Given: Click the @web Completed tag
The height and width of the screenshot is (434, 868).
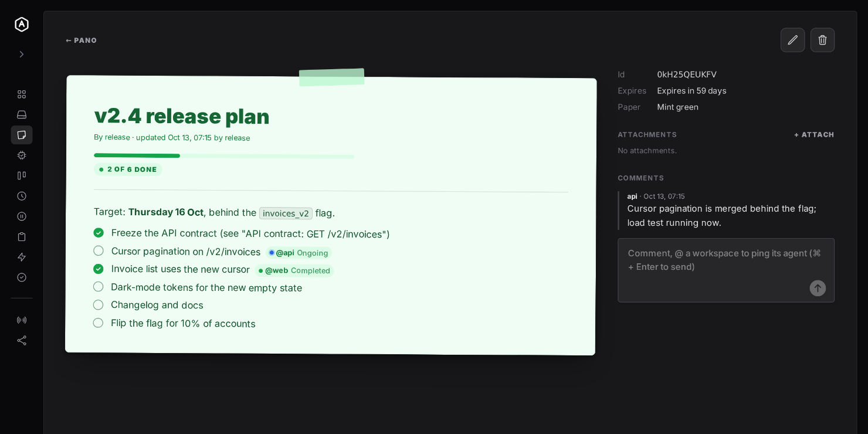Looking at the screenshot, I should point(294,270).
